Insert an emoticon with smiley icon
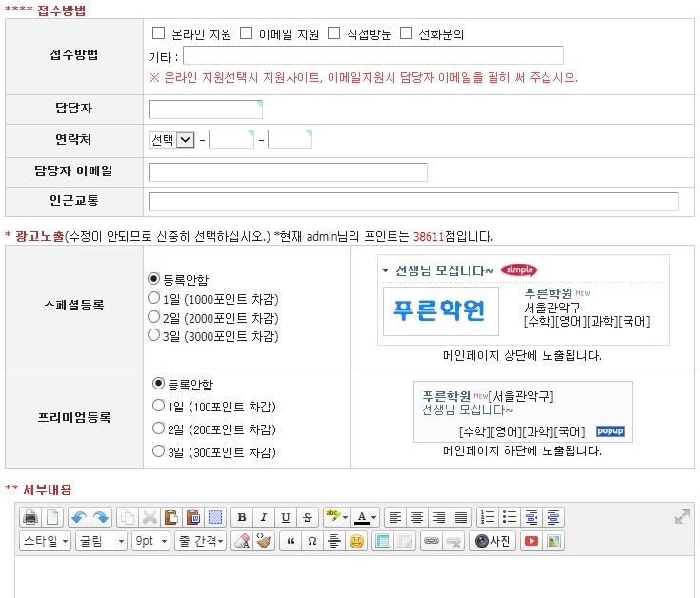 coord(356,541)
